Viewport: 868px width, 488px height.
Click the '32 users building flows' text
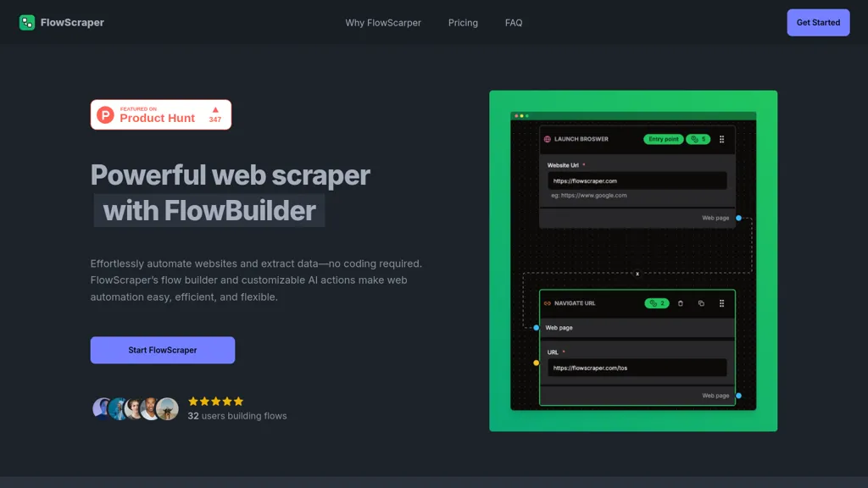point(237,416)
